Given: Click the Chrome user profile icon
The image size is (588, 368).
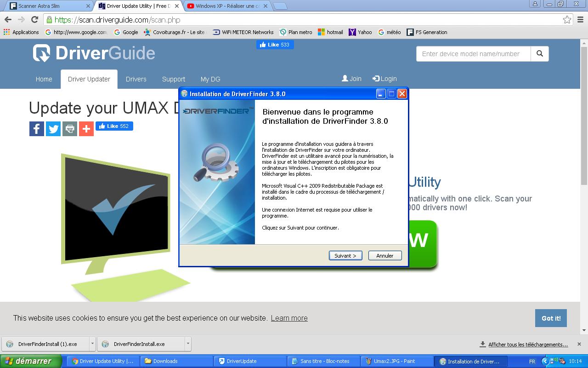Looking at the screenshot, I should [x=535, y=4].
